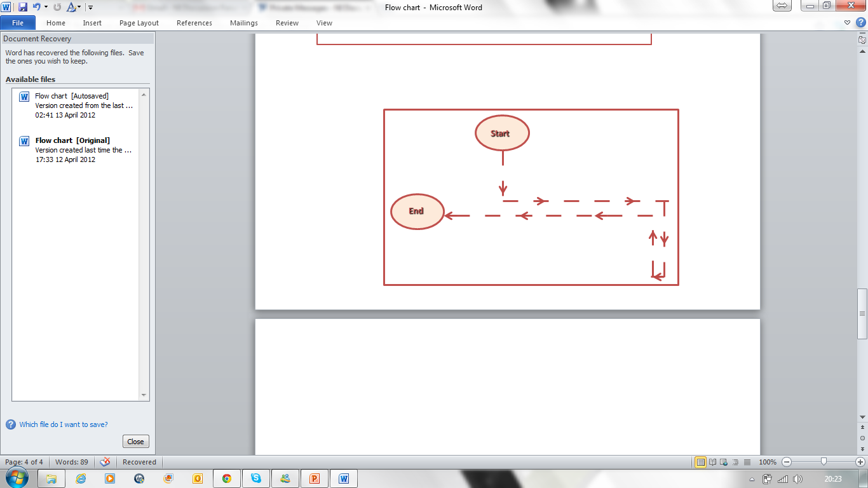Open Windows Explorer from taskbar
The image size is (868, 488).
[51, 478]
